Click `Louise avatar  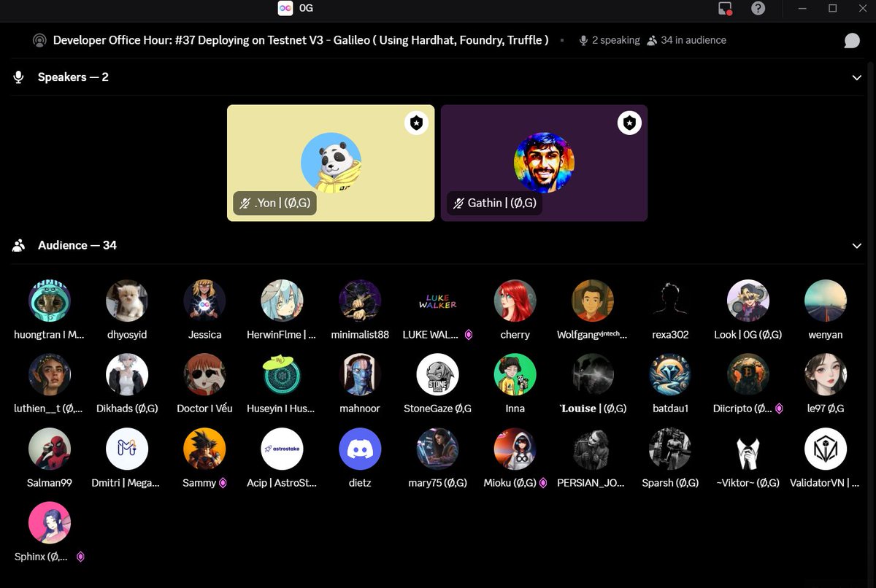pyautogui.click(x=593, y=374)
